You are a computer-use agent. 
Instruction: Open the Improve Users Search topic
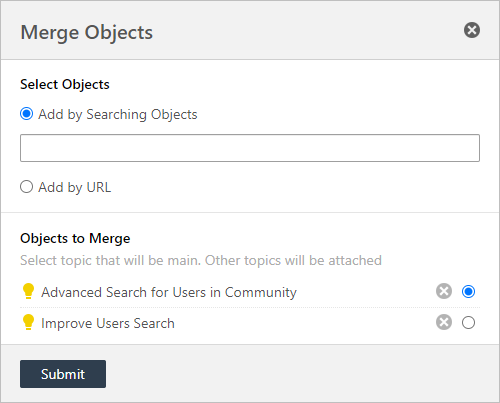tap(108, 323)
